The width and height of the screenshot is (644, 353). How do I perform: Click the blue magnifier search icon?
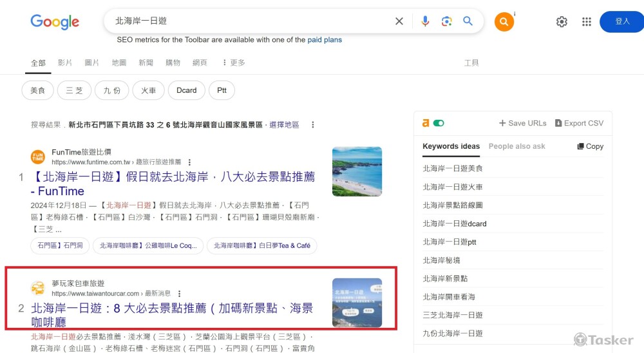[x=468, y=21]
